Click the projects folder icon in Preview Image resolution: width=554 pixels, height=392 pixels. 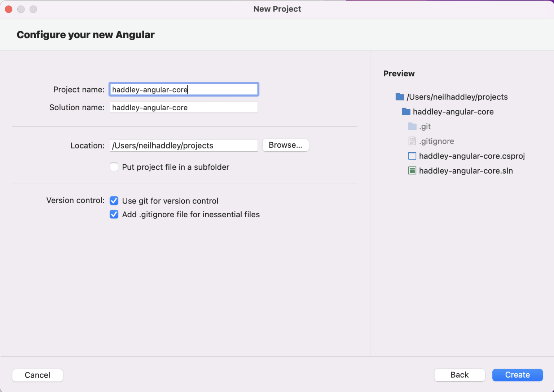pyautogui.click(x=400, y=97)
